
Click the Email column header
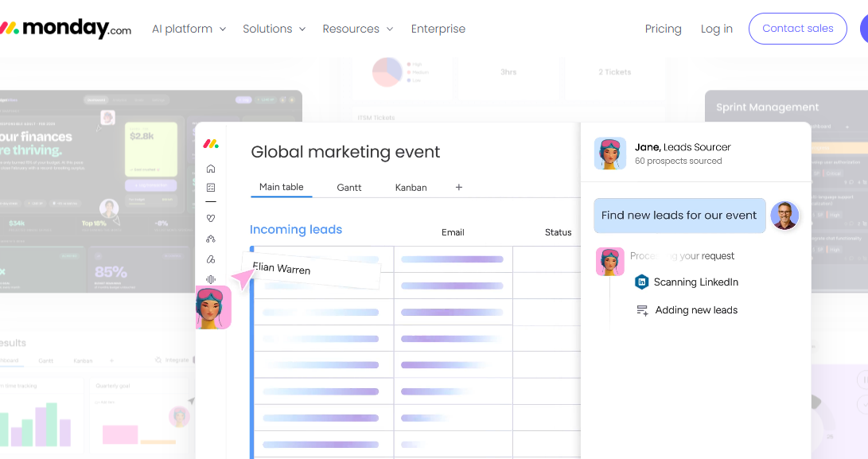click(452, 232)
